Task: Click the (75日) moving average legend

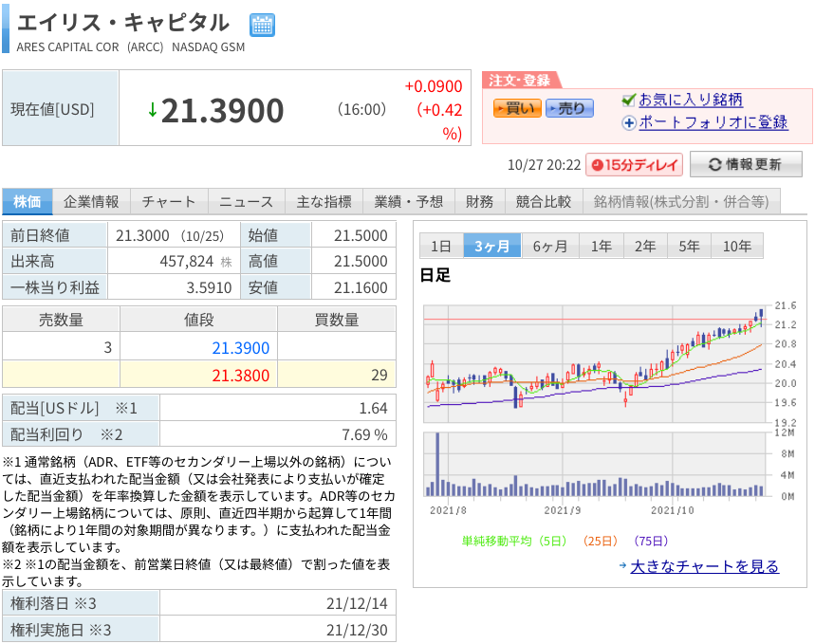Action: pyautogui.click(x=651, y=541)
